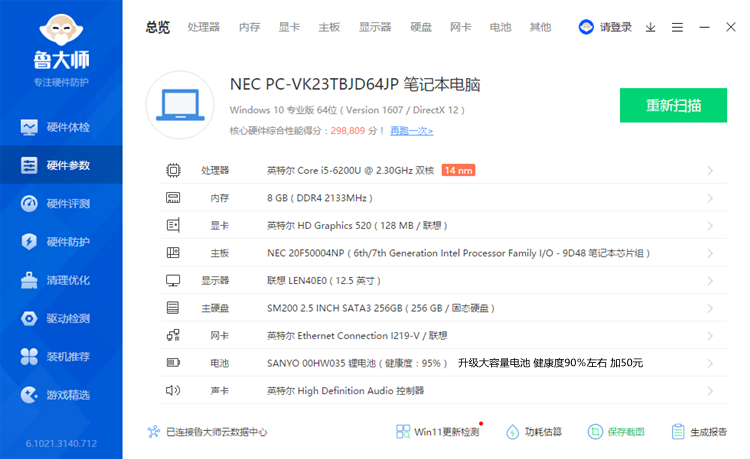Click the laptop computer image
The image size is (750, 459).
(180, 105)
